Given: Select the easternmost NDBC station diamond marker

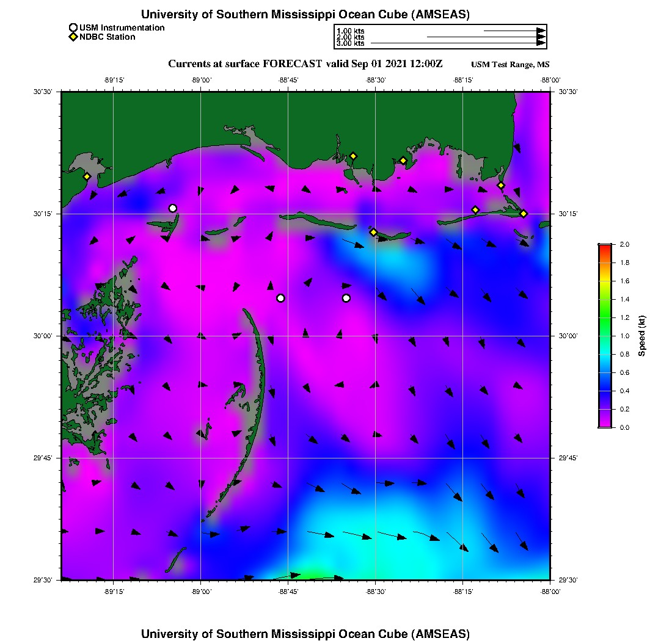Looking at the screenshot, I should [524, 213].
